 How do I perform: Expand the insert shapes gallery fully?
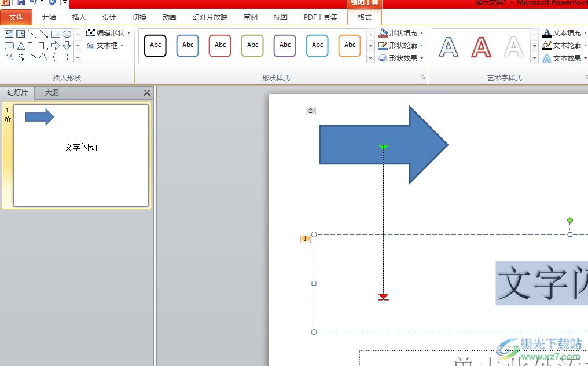click(x=78, y=58)
